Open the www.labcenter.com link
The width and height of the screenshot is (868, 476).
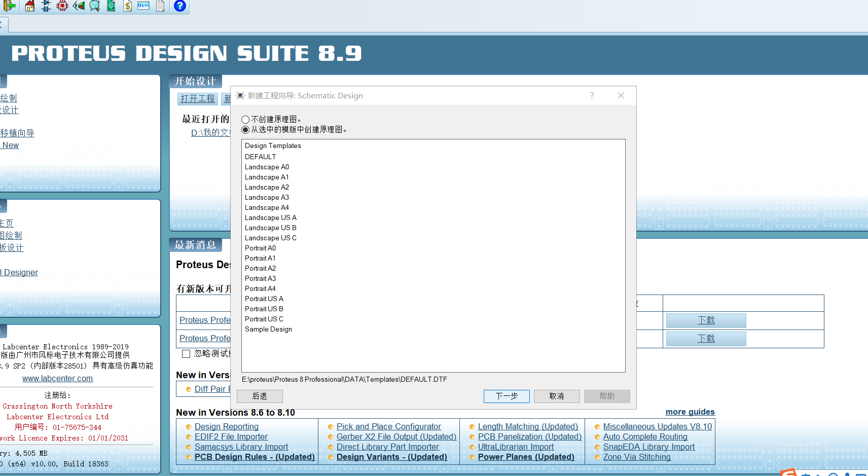(57, 378)
